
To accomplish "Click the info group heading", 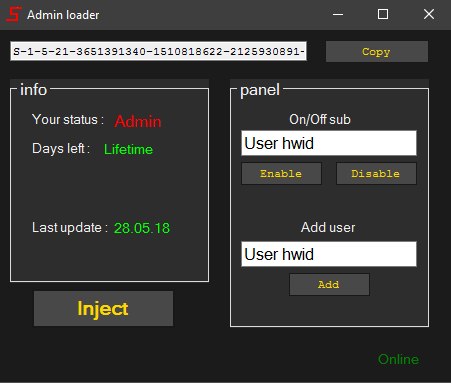I will pos(33,90).
